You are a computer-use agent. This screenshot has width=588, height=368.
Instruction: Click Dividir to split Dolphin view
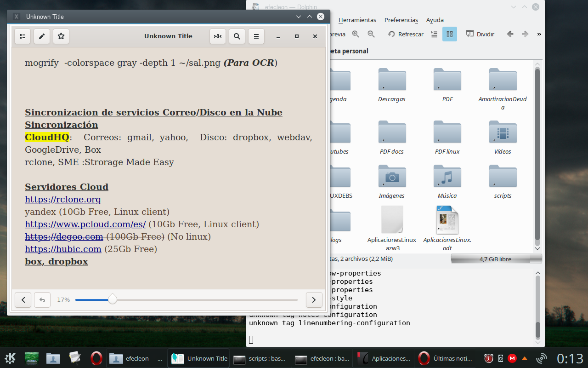click(480, 34)
